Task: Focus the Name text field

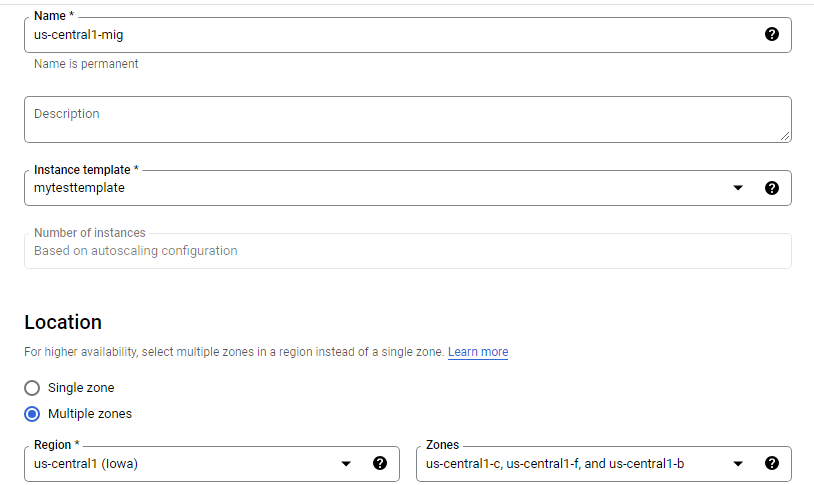Action: 408,35
